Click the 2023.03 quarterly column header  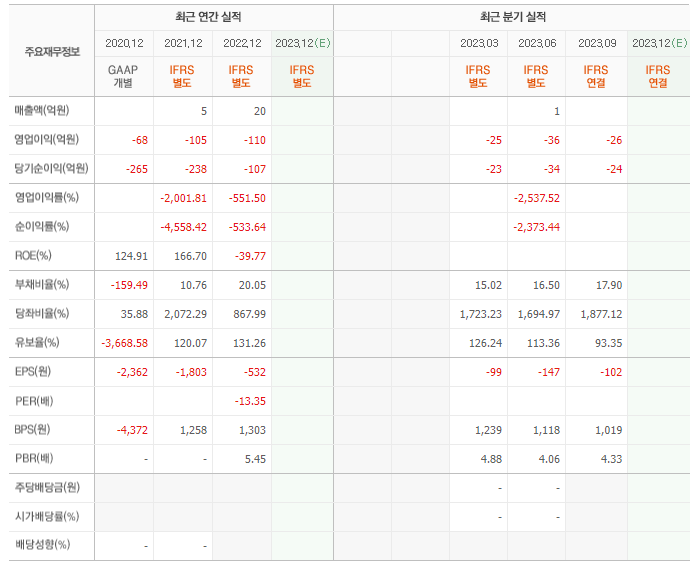(x=479, y=43)
